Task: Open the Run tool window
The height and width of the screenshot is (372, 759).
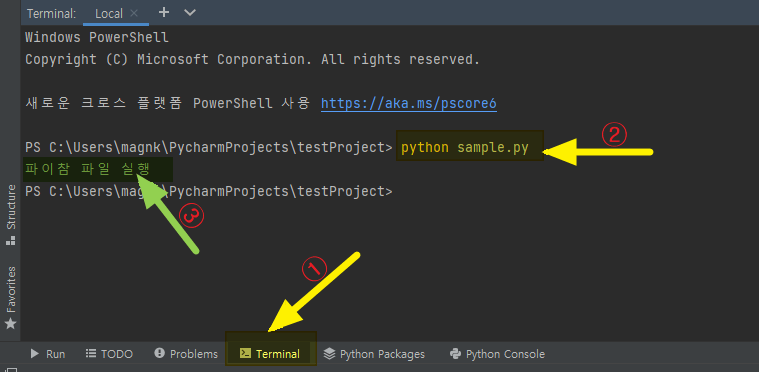Action: (48, 354)
